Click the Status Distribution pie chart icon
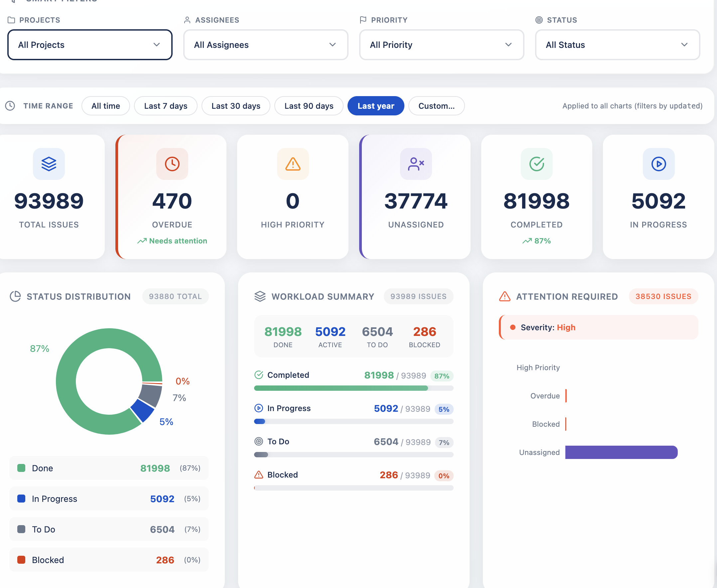Viewport: 717px width, 588px height. click(15, 296)
